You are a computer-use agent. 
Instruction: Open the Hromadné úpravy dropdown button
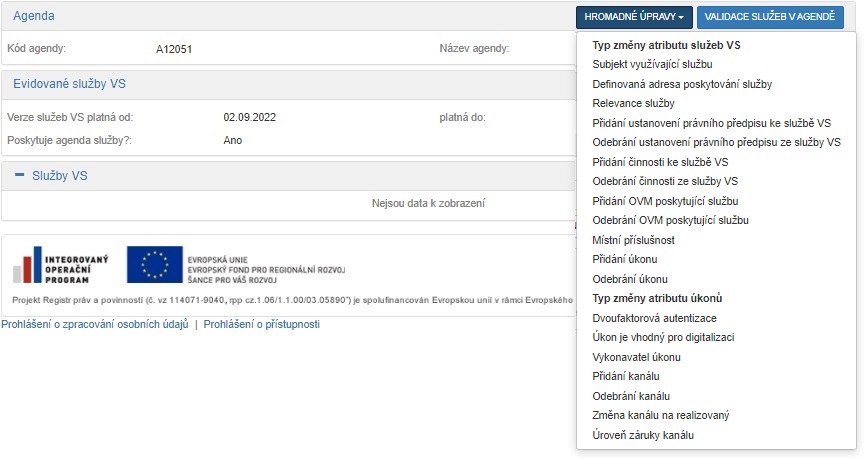[x=633, y=17]
